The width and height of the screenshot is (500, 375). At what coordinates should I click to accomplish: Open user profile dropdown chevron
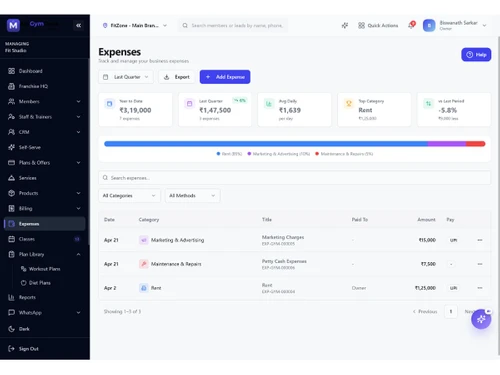pos(484,25)
